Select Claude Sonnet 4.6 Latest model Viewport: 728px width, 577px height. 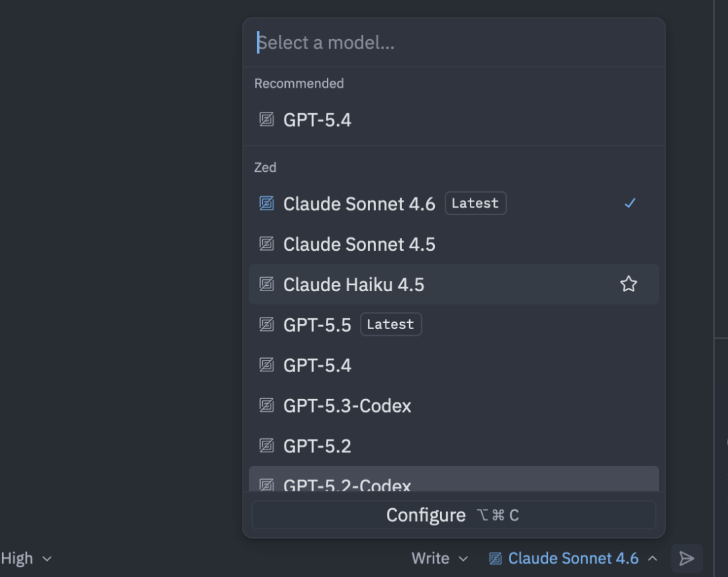tap(454, 204)
